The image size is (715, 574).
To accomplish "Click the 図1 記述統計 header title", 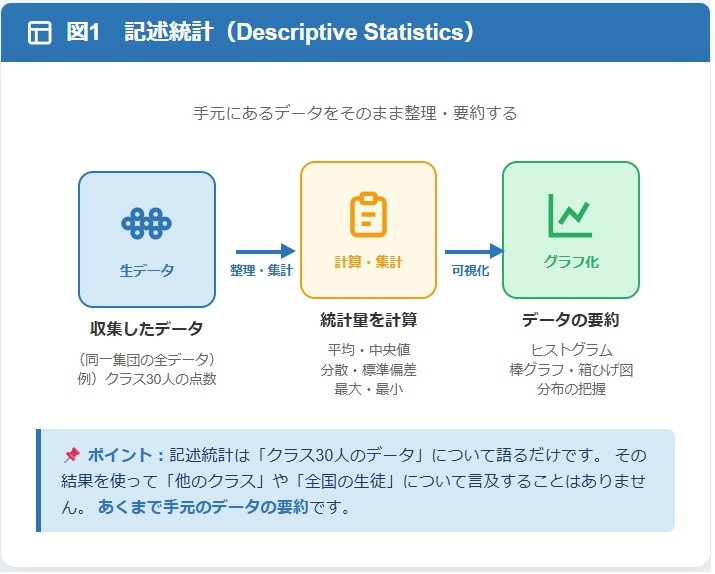I will 270,32.
